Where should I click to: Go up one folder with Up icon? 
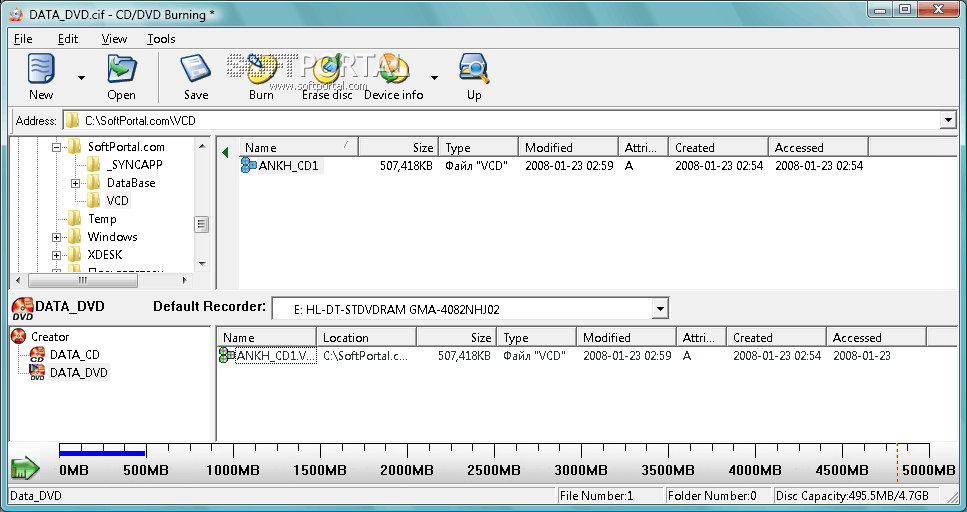tap(474, 76)
